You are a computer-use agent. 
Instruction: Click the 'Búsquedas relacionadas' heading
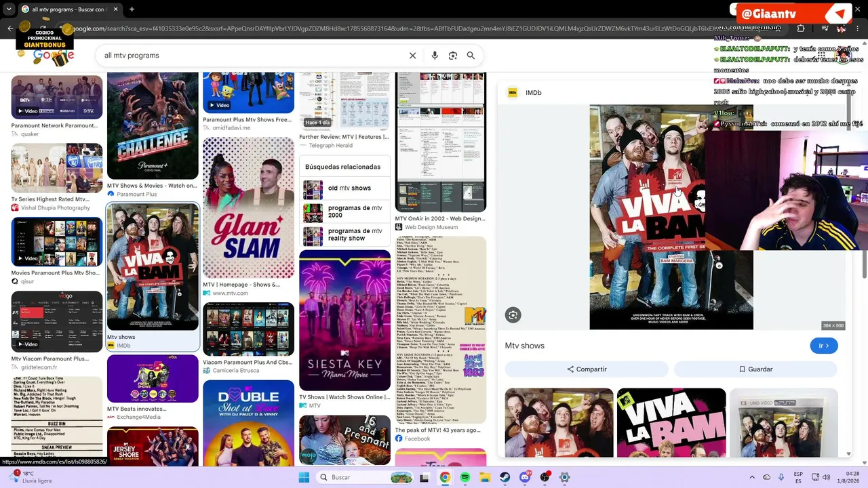coord(342,167)
